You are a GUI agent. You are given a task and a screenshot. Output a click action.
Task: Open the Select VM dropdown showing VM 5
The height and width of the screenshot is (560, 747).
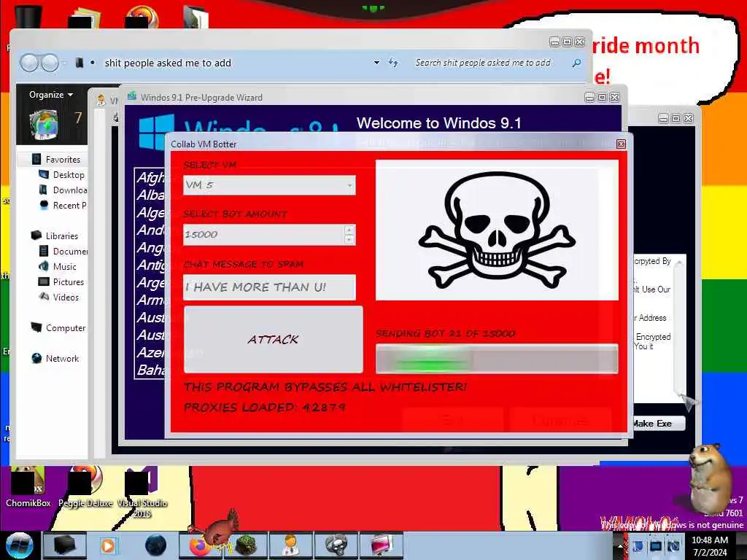click(269, 185)
